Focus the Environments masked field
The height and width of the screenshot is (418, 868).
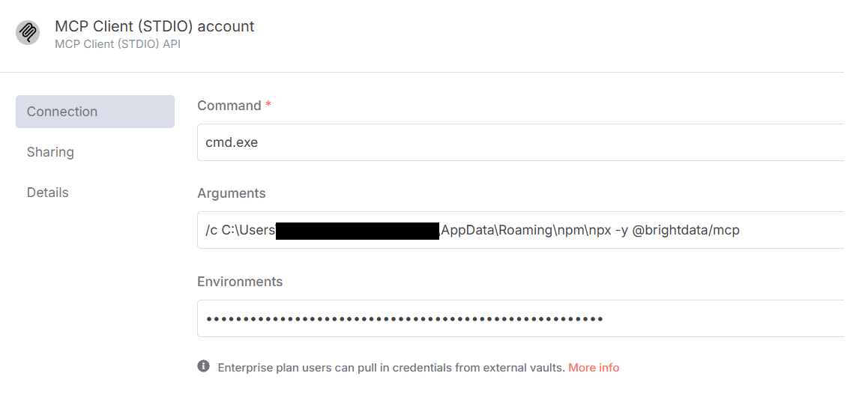(x=720, y=318)
